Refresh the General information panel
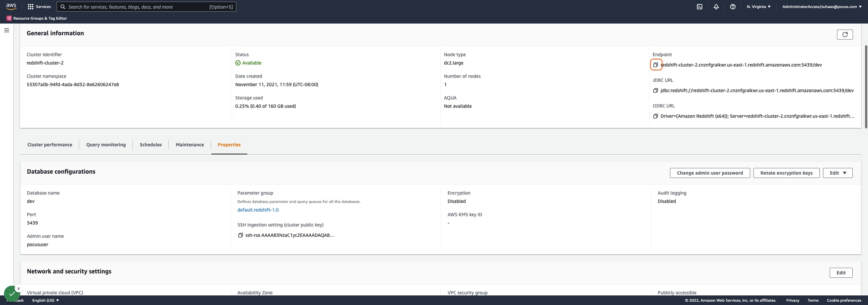The image size is (868, 305). (x=845, y=34)
